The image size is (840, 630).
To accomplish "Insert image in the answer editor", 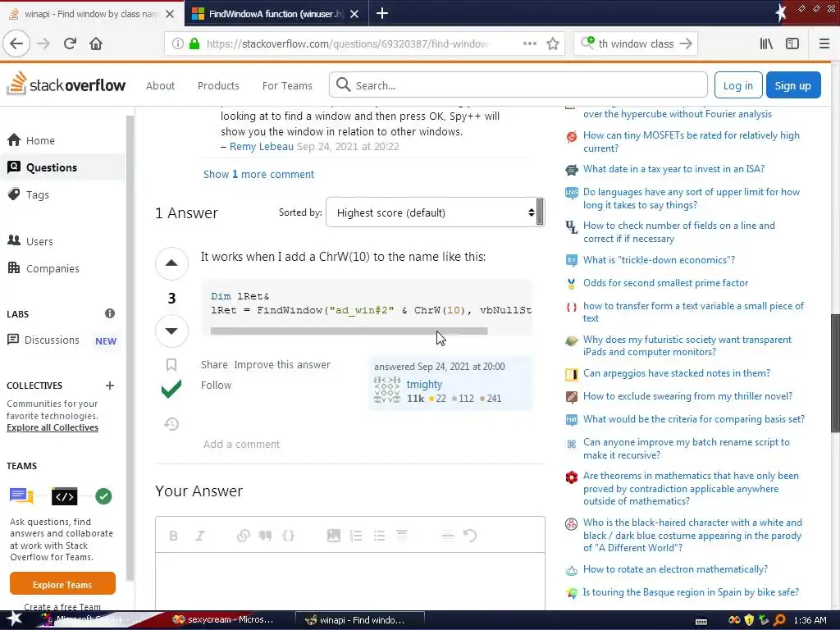I will pos(334,536).
